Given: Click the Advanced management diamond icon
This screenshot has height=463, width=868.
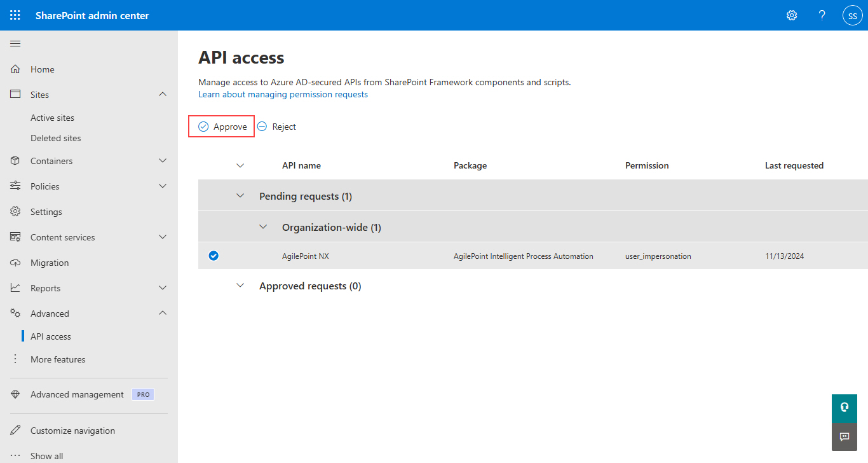Looking at the screenshot, I should (x=15, y=394).
